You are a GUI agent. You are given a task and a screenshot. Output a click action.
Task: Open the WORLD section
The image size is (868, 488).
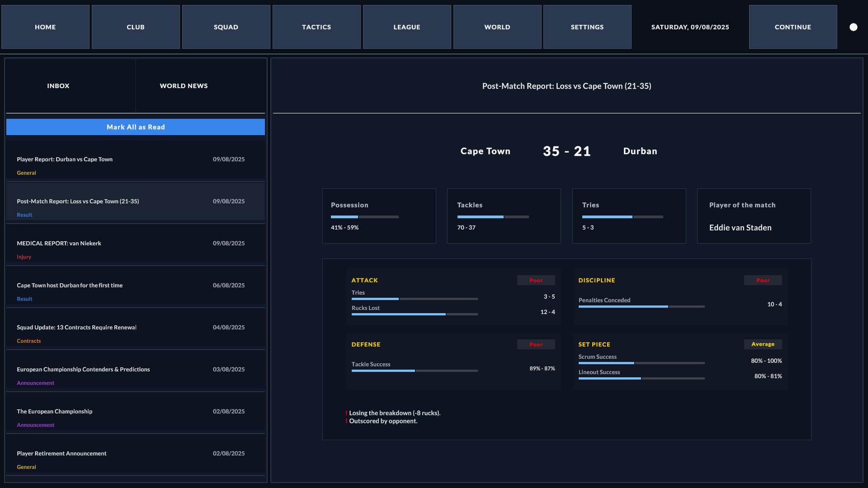click(497, 27)
